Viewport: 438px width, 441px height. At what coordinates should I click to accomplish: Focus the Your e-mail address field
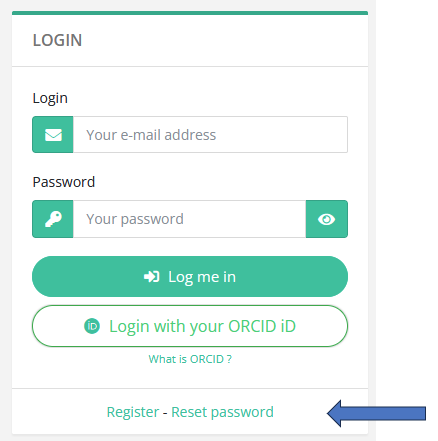[210, 135]
